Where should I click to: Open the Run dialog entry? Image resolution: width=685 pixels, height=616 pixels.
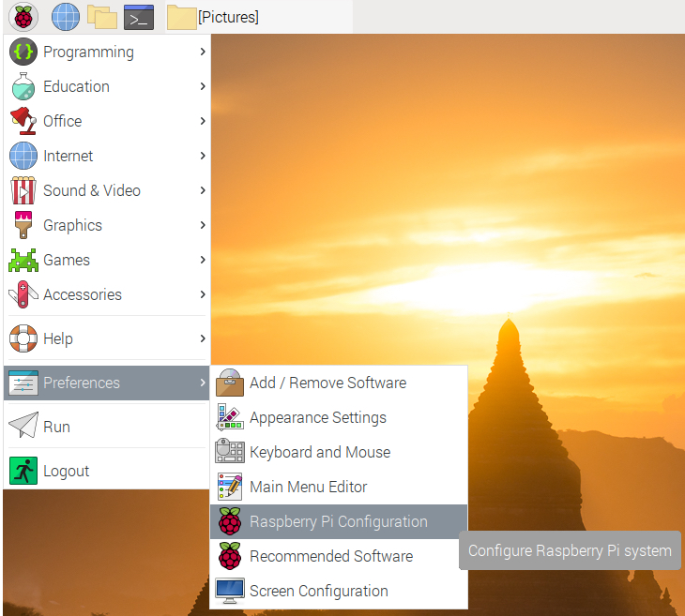coord(56,427)
